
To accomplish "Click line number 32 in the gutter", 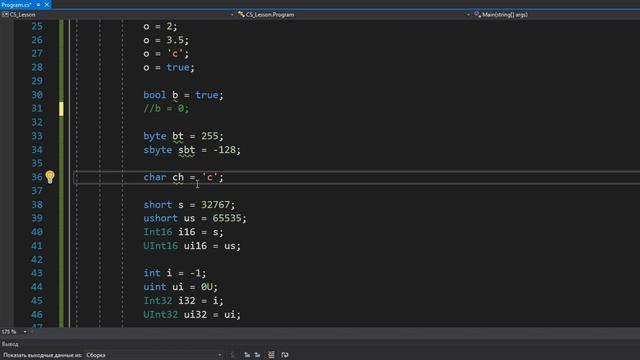I will 37,122.
